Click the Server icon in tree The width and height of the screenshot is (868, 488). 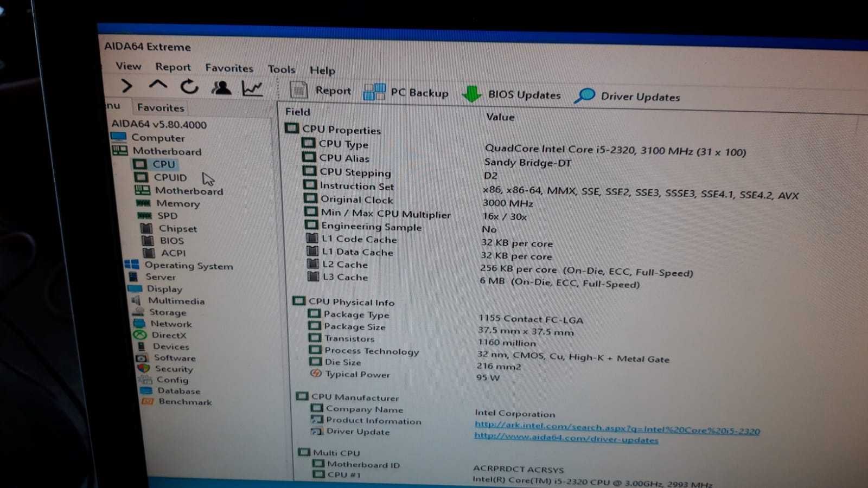click(133, 277)
